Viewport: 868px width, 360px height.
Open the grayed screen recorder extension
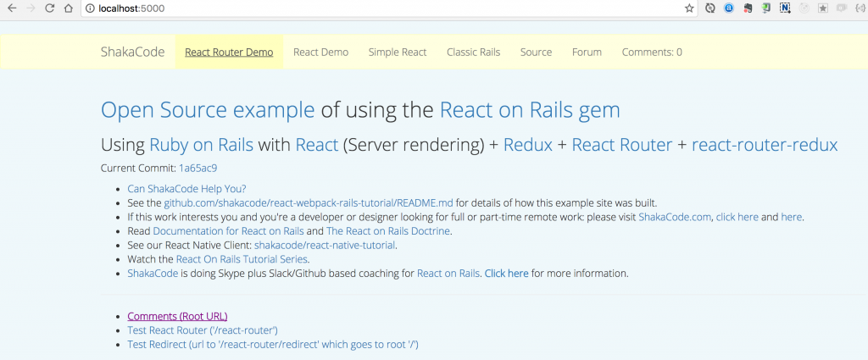pyautogui.click(x=842, y=8)
